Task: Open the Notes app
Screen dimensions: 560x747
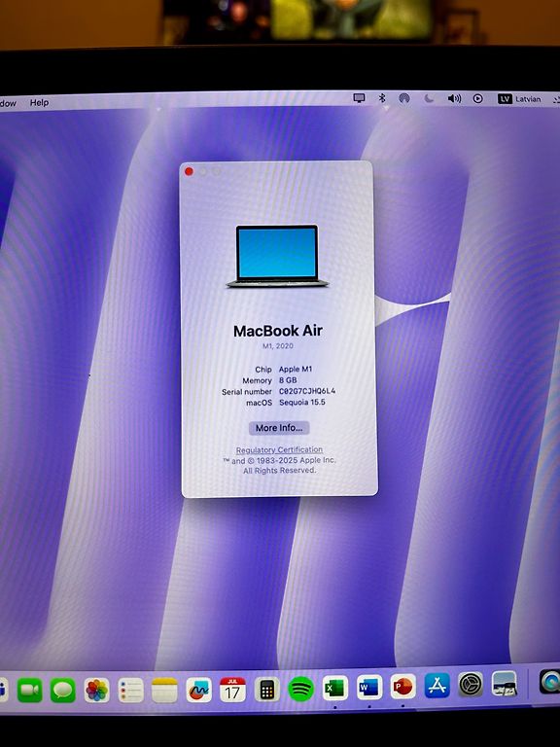Action: 164,690
